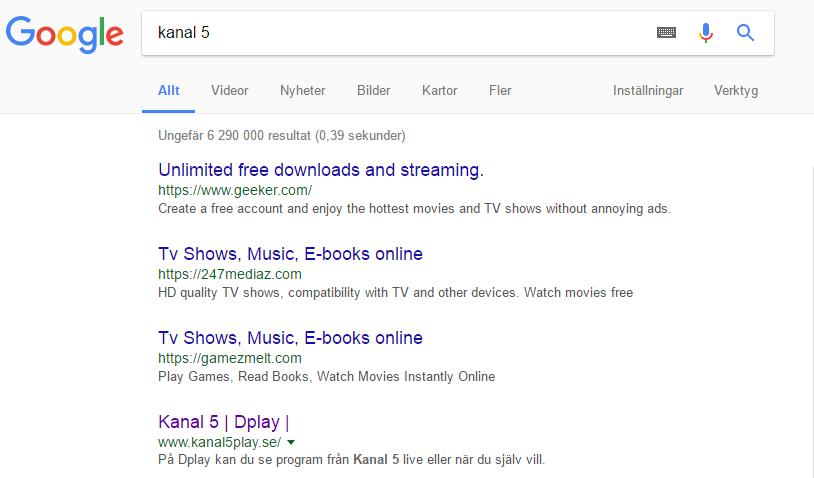Click the 'På Dplay kan du se program' snippet
Image resolution: width=814 pixels, height=478 pixels.
pyautogui.click(x=351, y=460)
